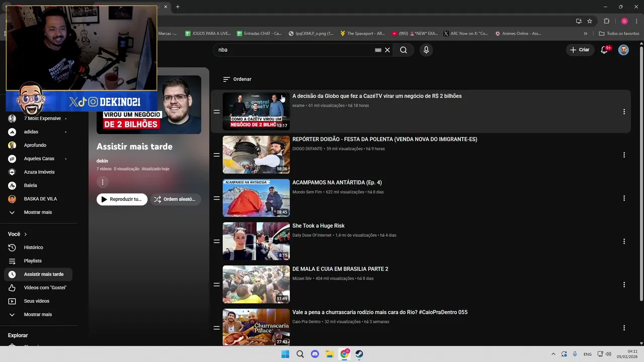This screenshot has width=644, height=362.
Task: Open the DE MALA E CUIA thumbnail
Action: tap(256, 284)
